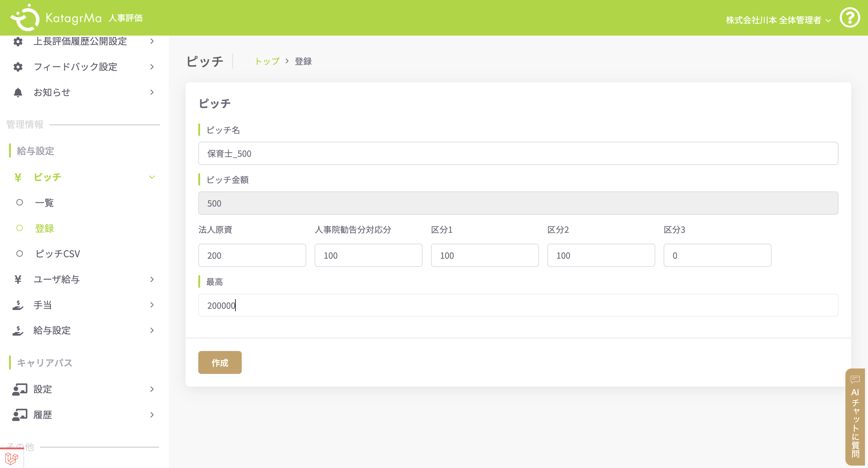Viewport: 868px width, 468px height.
Task: Click gear icon beside 上長評価履歴公開設定
Action: click(x=18, y=42)
